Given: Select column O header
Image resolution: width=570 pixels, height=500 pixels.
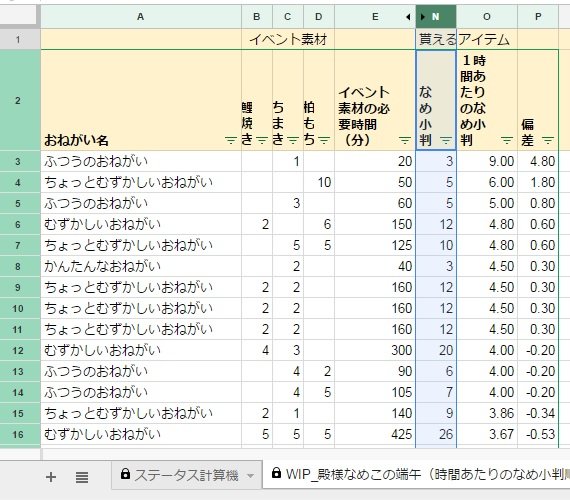Looking at the screenshot, I should (487, 17).
